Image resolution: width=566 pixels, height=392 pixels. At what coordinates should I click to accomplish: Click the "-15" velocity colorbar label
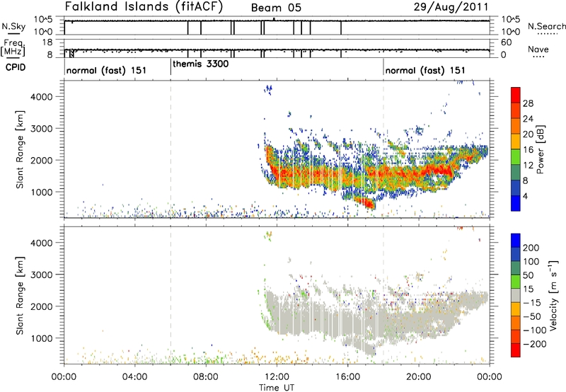point(532,303)
